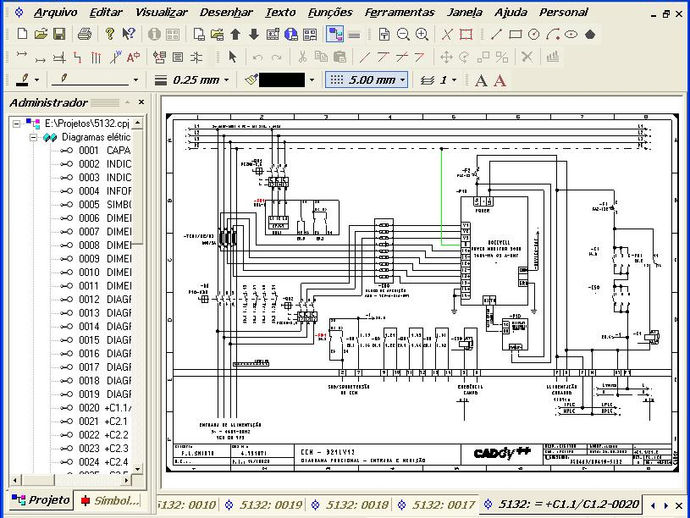Close the Administrador panel

(141, 102)
